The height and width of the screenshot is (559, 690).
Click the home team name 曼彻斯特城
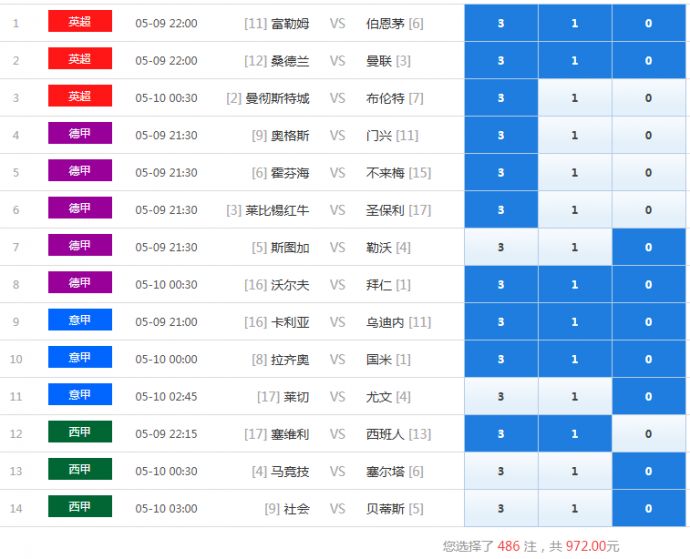pyautogui.click(x=277, y=98)
